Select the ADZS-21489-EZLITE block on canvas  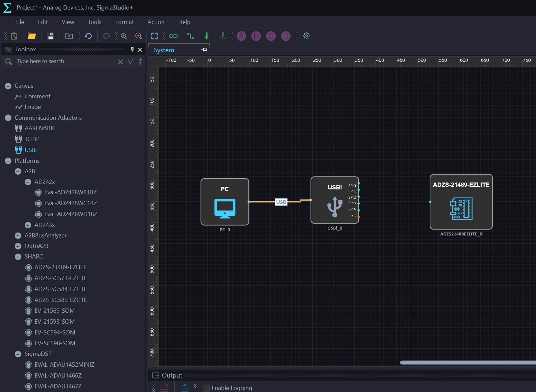(x=461, y=202)
